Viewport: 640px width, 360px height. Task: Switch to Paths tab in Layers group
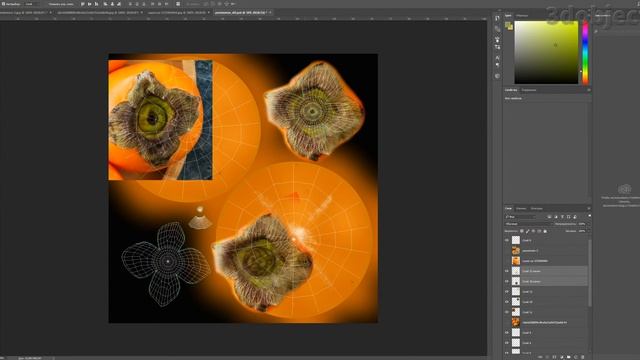pos(537,209)
